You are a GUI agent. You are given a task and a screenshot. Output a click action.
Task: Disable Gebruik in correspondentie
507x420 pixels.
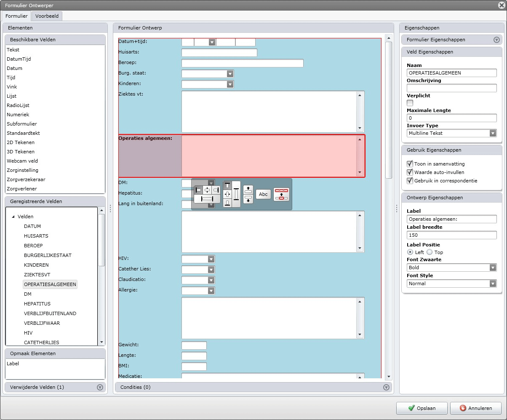point(410,181)
